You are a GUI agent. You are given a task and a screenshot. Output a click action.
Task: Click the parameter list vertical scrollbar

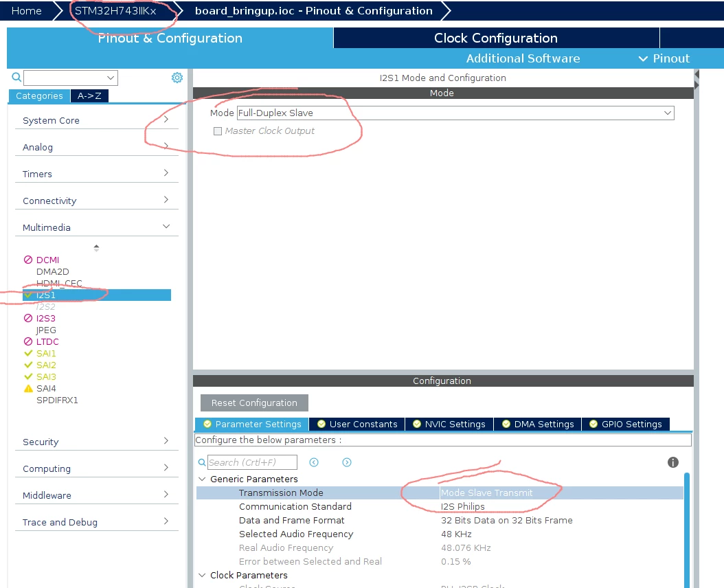[687, 530]
